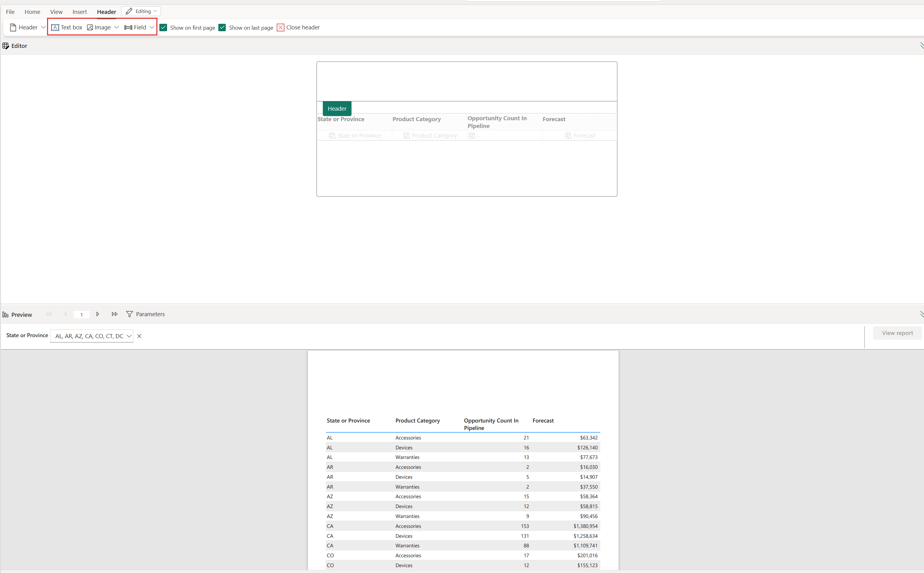Viewport: 924px width, 573px height.
Task: Clear State or Province filter selection
Action: pyautogui.click(x=140, y=336)
